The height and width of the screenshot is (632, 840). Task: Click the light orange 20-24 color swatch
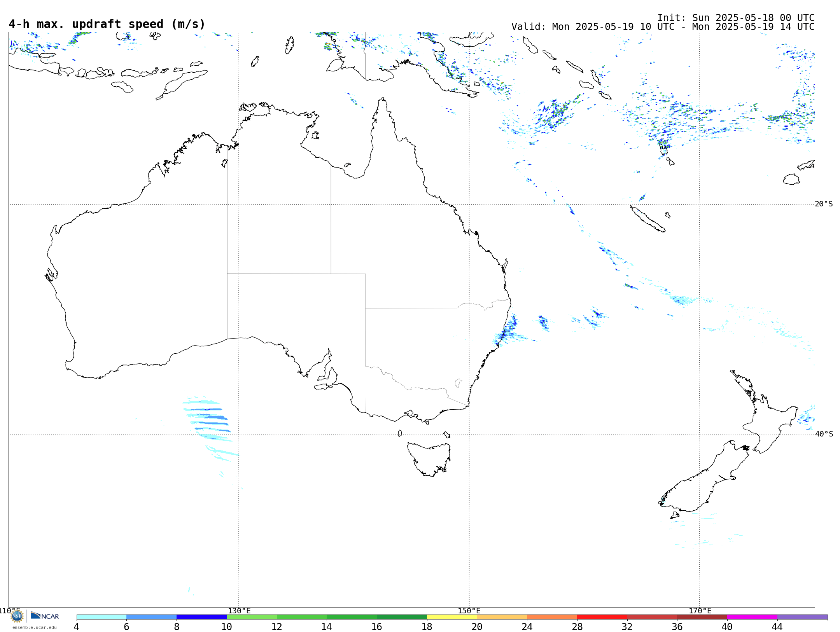pyautogui.click(x=502, y=617)
